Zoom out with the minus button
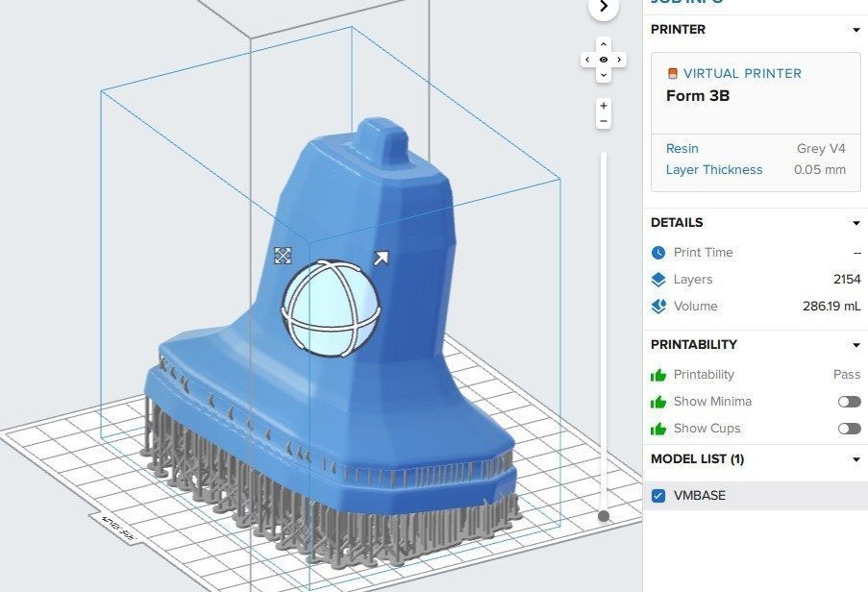The image size is (868, 592). 604,121
